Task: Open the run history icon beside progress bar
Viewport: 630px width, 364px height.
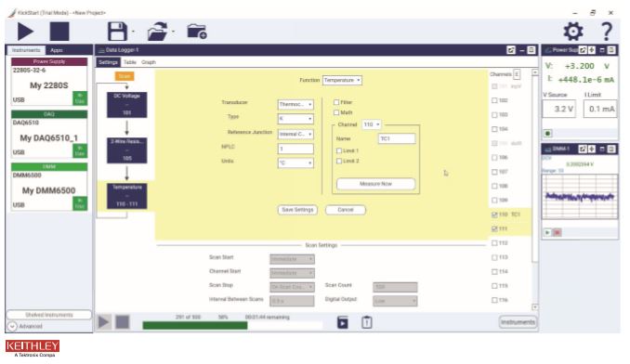Action: pos(343,322)
